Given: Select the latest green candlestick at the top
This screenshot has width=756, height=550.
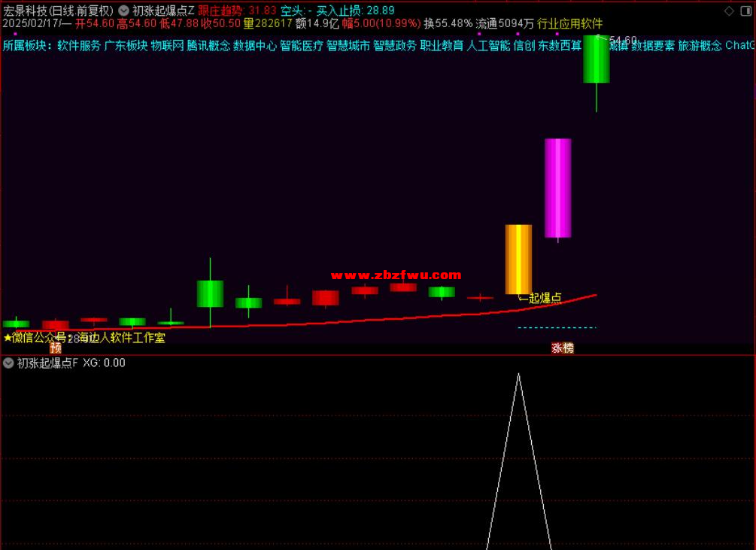Looking at the screenshot, I should tap(597, 59).
